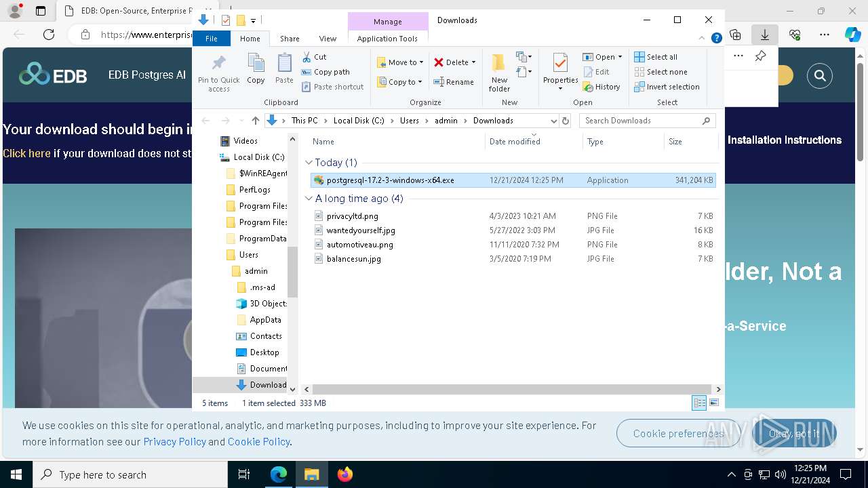Switch to the View tab
Viewport: 868px width, 488px height.
click(x=328, y=39)
